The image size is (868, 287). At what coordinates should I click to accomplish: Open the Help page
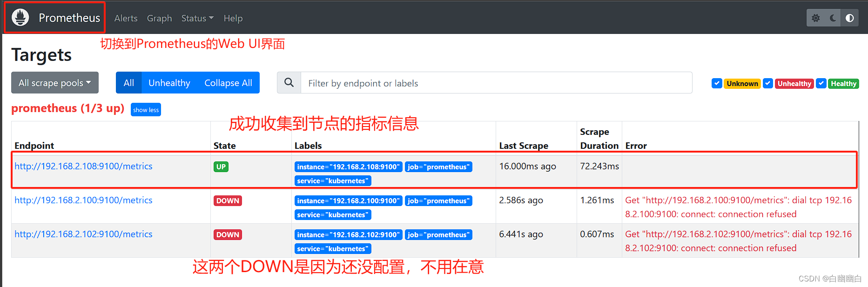pyautogui.click(x=233, y=18)
